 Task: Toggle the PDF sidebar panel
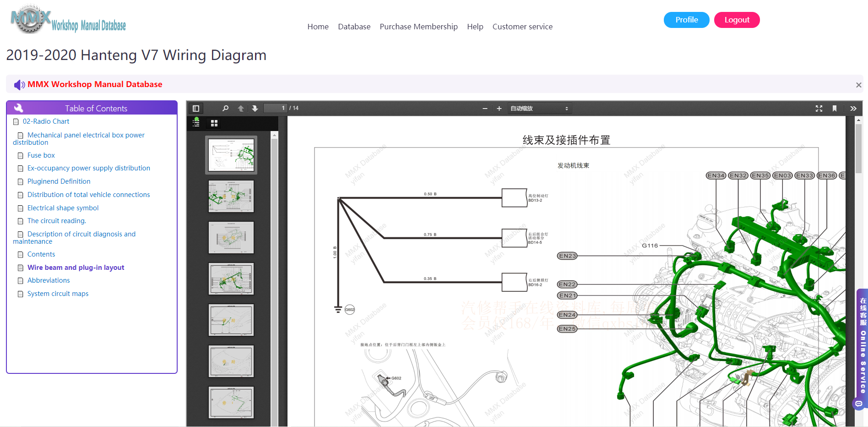click(x=196, y=109)
